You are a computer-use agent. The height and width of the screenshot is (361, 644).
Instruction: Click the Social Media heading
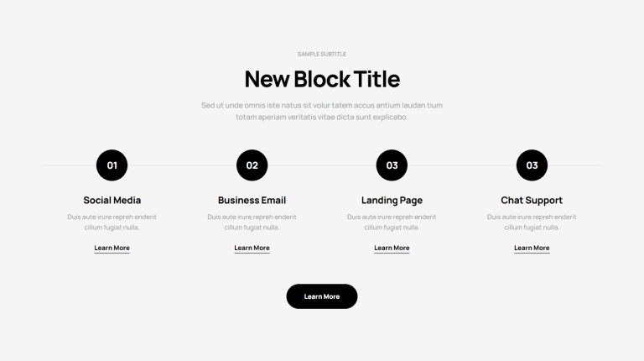click(x=112, y=201)
